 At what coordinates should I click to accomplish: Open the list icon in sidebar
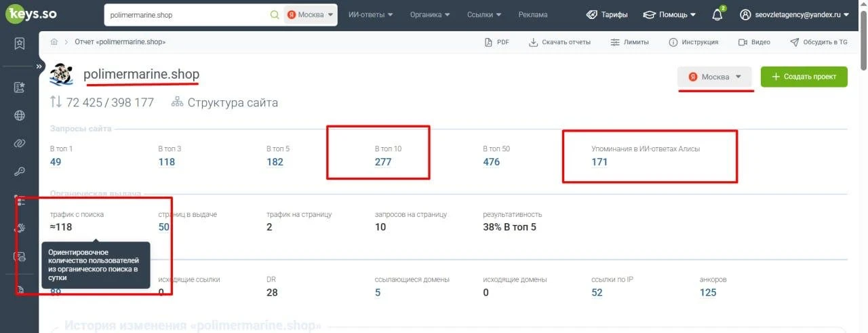coord(20,201)
